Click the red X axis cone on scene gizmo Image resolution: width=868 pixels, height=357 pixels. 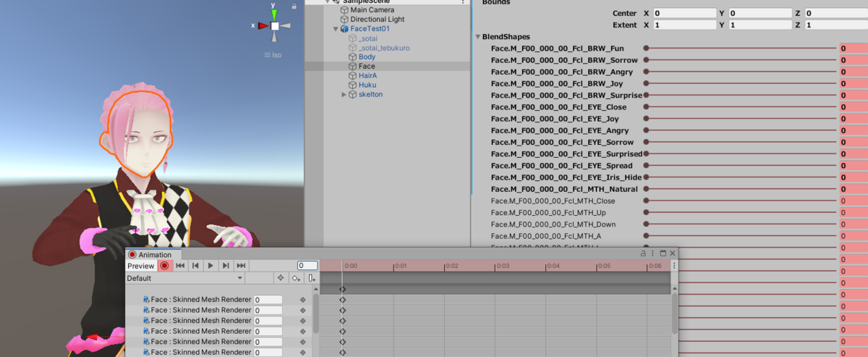[262, 25]
